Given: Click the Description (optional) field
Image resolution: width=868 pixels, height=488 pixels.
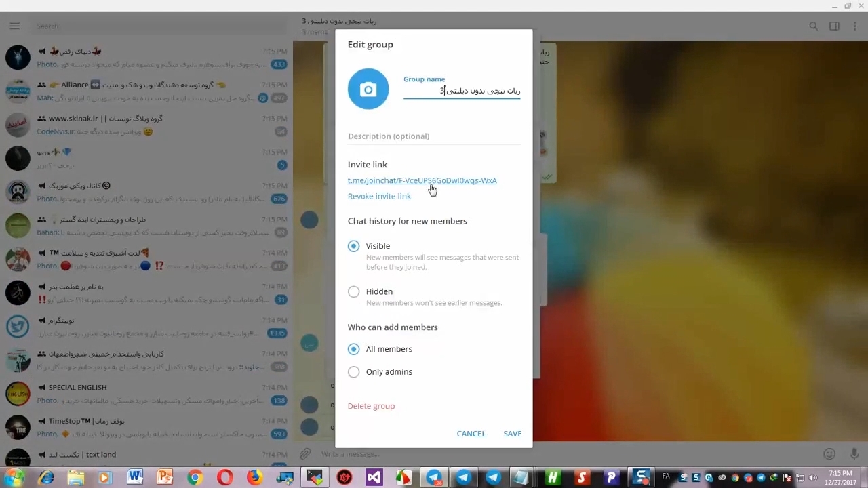Looking at the screenshot, I should click(434, 136).
